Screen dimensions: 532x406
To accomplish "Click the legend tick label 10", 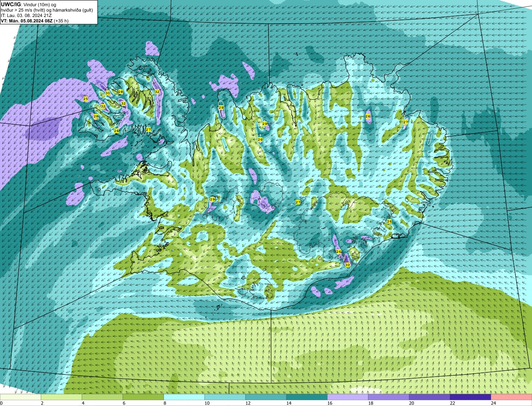I will click(207, 403).
